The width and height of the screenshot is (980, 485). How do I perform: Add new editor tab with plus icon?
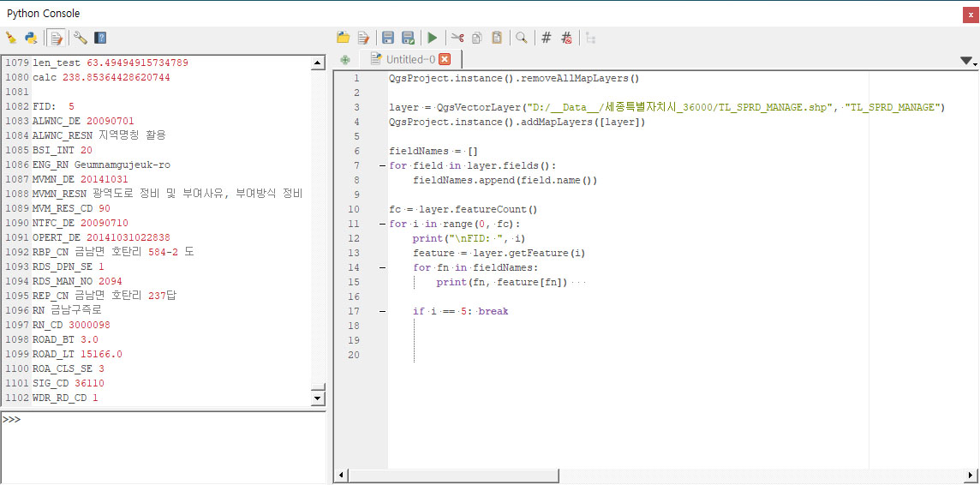coord(345,59)
